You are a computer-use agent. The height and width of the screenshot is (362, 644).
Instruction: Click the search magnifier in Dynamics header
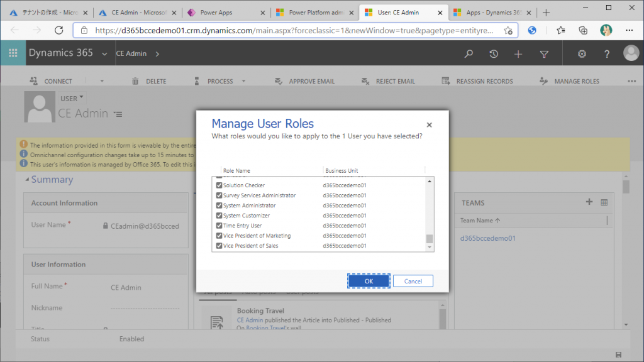(x=469, y=54)
